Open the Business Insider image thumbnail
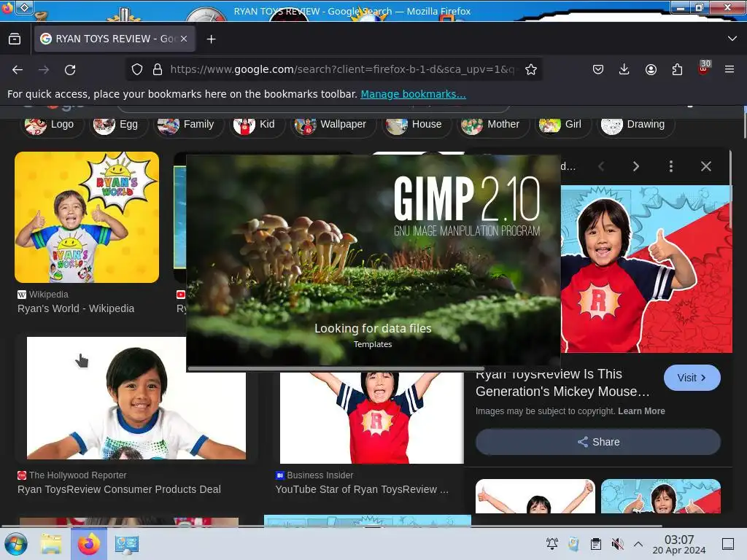 tap(371, 418)
